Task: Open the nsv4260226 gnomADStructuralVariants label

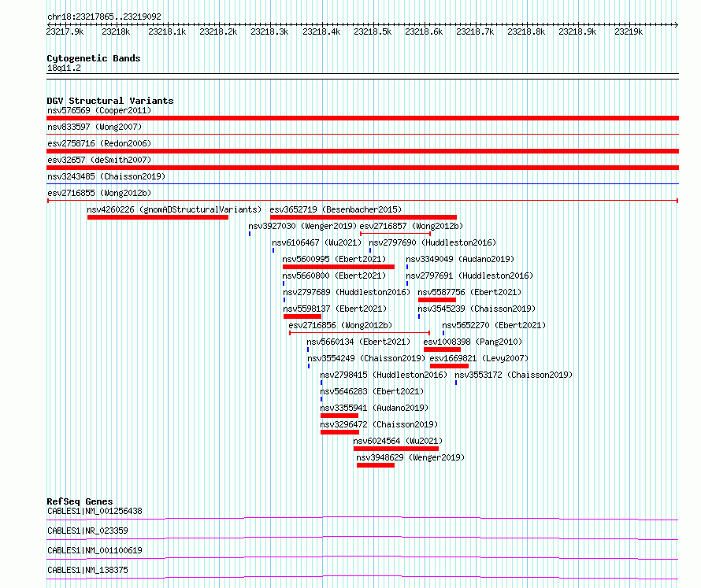Action: [x=174, y=209]
